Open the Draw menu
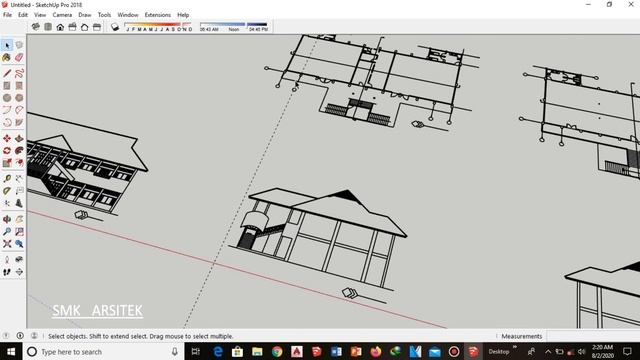The image size is (640, 360). pos(85,15)
